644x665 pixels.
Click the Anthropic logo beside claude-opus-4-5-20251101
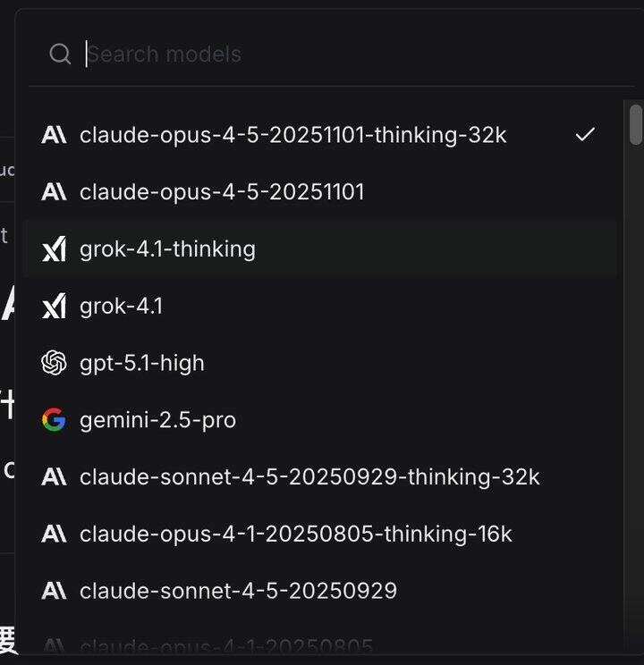pos(54,192)
